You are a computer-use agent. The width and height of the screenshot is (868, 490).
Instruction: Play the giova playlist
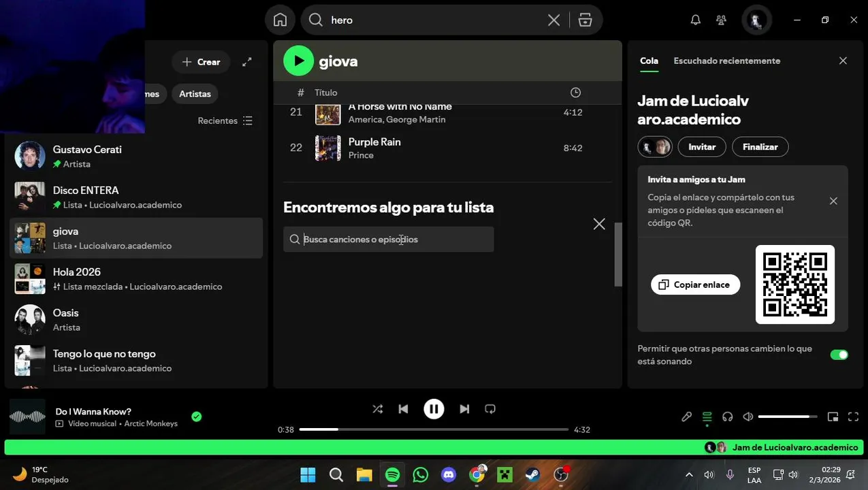[x=298, y=61]
